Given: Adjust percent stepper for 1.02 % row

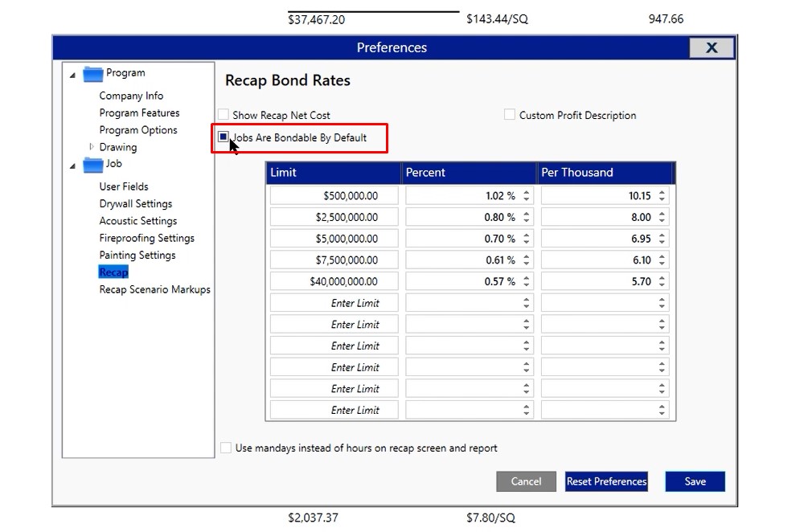Looking at the screenshot, I should pyautogui.click(x=527, y=195).
